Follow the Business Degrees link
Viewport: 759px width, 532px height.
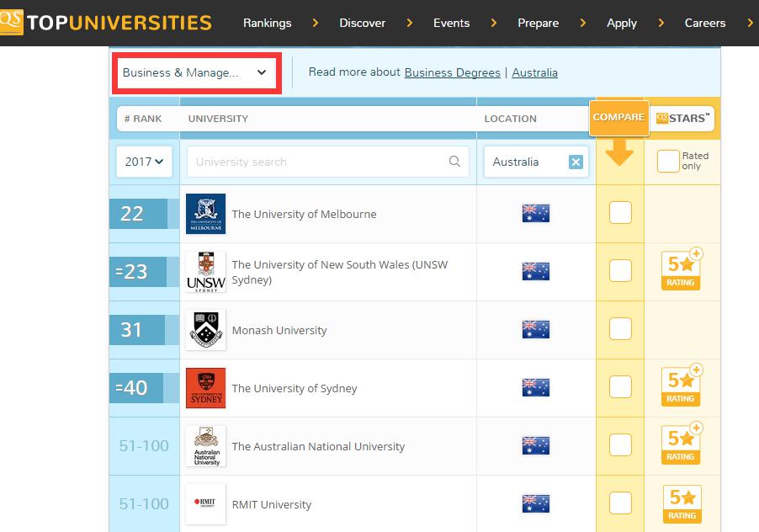click(x=452, y=72)
